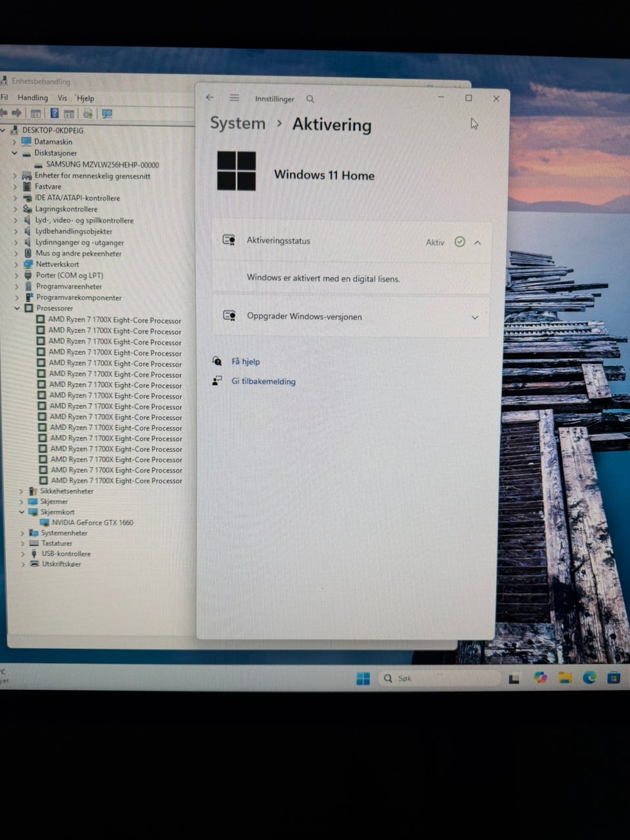Select the Tastaturer tree item
Screen dimensions: 630x840
57,543
